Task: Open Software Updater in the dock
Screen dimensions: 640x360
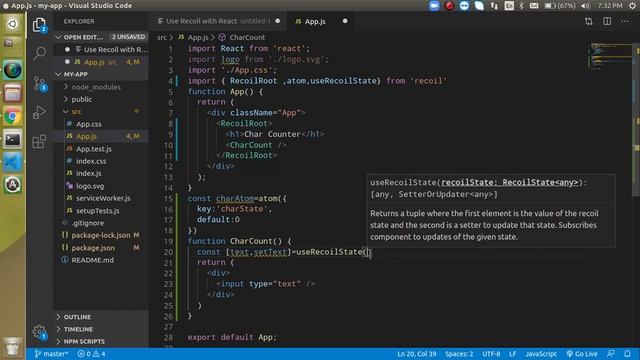Action: pyautogui.click(x=13, y=185)
